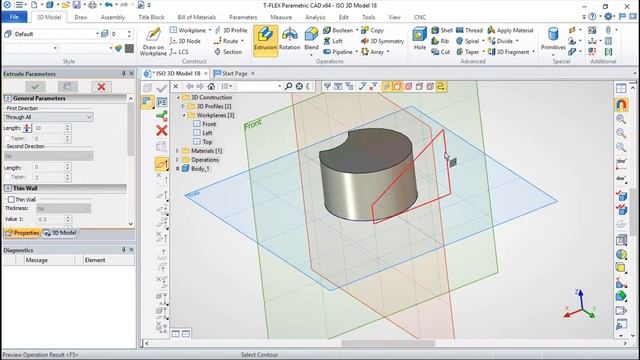The height and width of the screenshot is (360, 640).
Task: Click the Boolean operation button
Action: (338, 30)
